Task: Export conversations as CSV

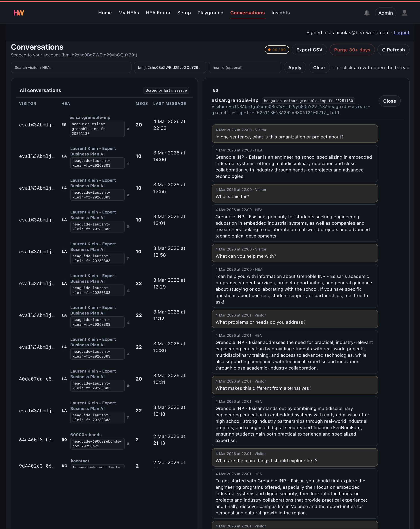Action: coord(309,50)
